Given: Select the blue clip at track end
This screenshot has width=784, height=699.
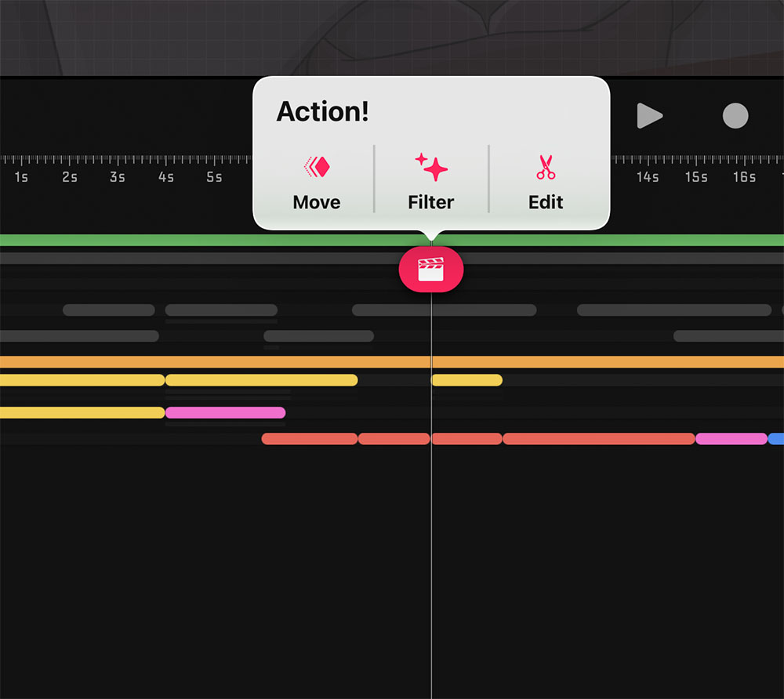Looking at the screenshot, I should pos(777,439).
